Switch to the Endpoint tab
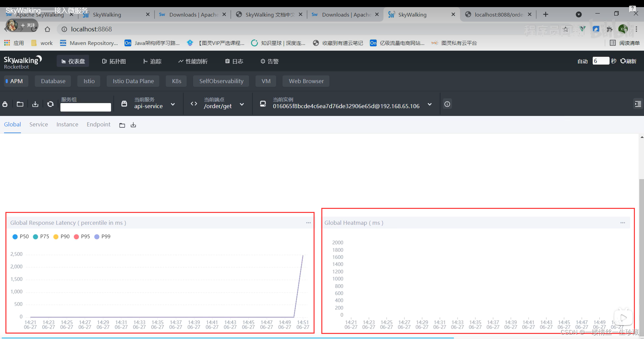Viewport: 644px width, 339px height. pos(99,124)
